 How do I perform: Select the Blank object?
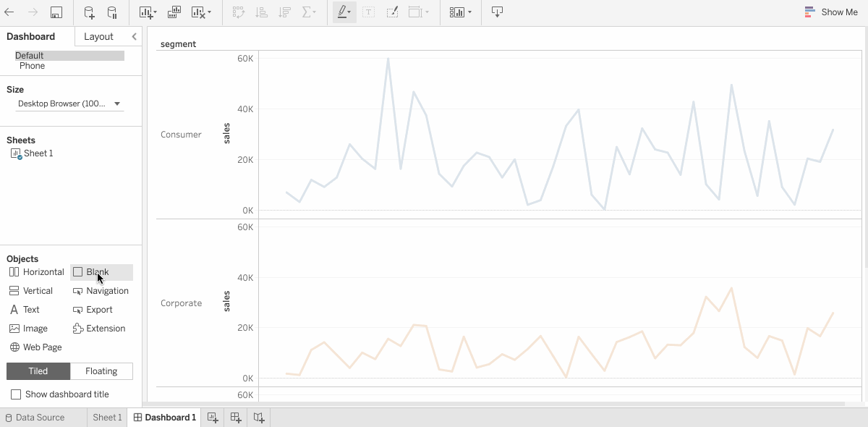(x=101, y=272)
